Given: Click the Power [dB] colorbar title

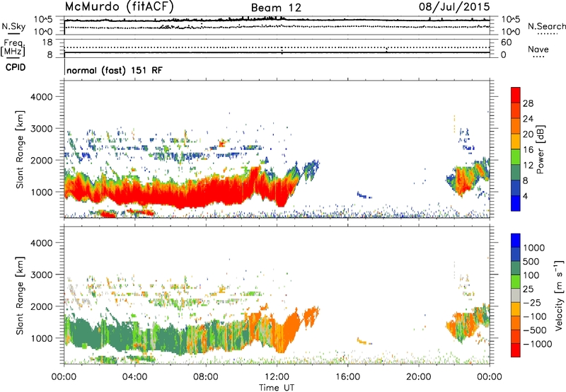Looking at the screenshot, I should [541, 149].
